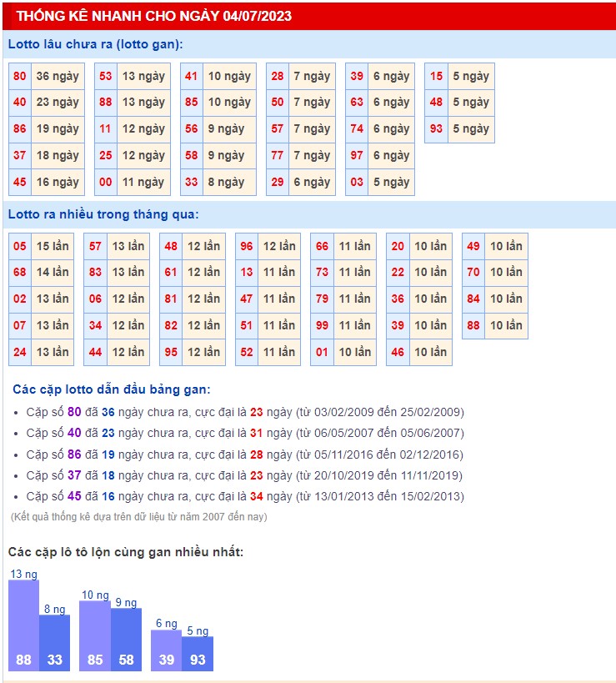Screen dimensions: 616x683
Task: Open the purple 80 link in the 'Cặp số' list
Action: (74, 412)
